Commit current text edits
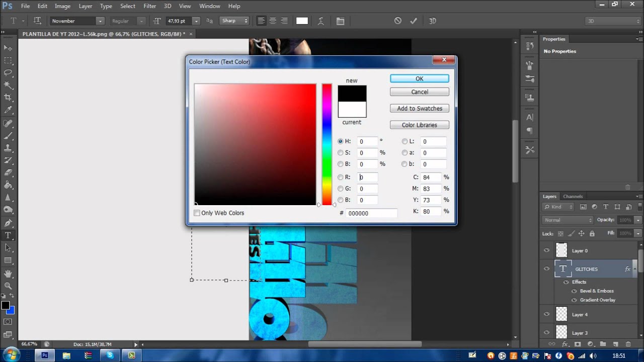644x362 pixels. click(414, 21)
